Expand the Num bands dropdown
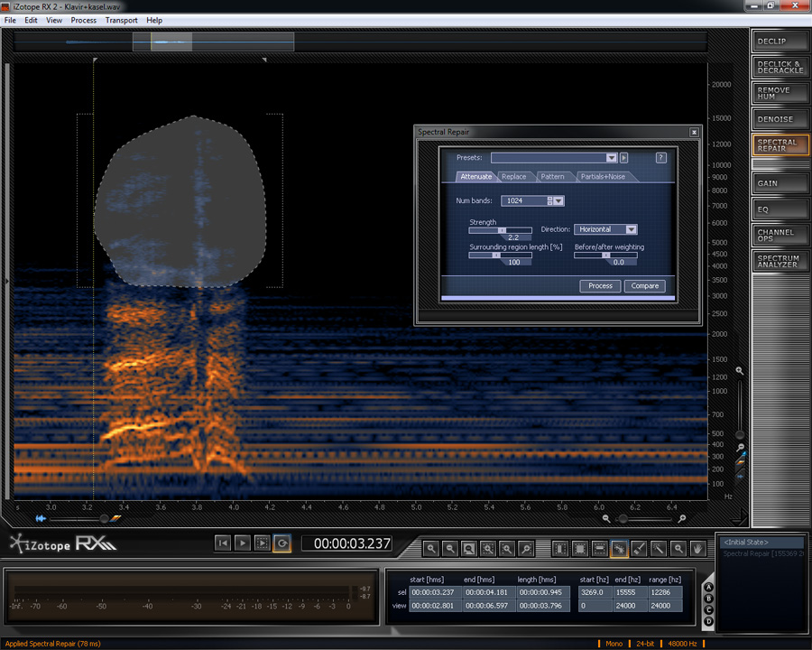 (558, 200)
